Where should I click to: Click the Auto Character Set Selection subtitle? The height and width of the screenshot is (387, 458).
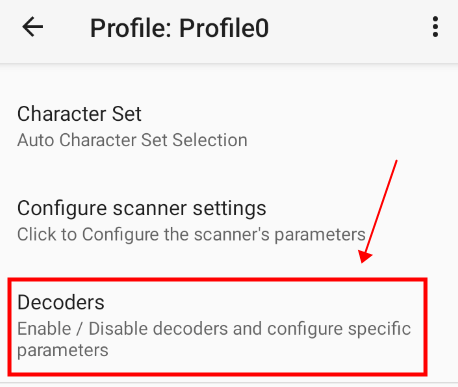click(x=132, y=140)
